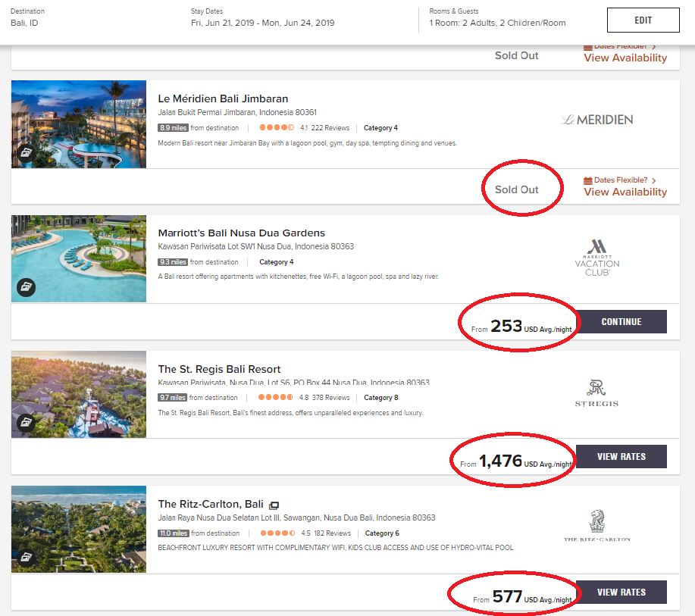Click Marriott Vacation Club logo
The width and height of the screenshot is (695, 616).
(x=597, y=258)
